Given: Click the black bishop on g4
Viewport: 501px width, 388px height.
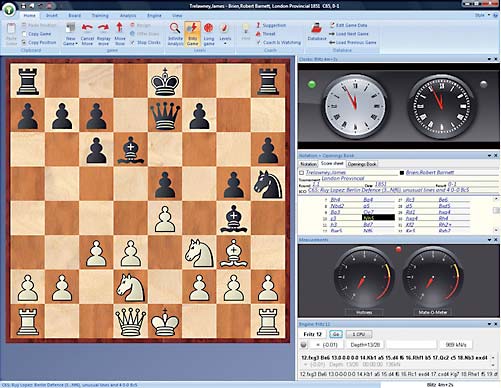Looking at the screenshot, I should point(234,218).
